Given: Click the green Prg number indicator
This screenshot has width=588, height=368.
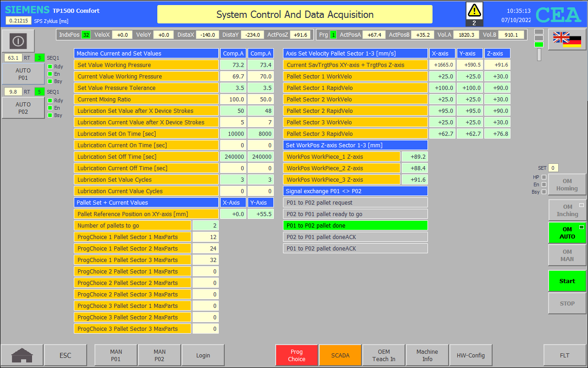Looking at the screenshot, I should point(333,35).
